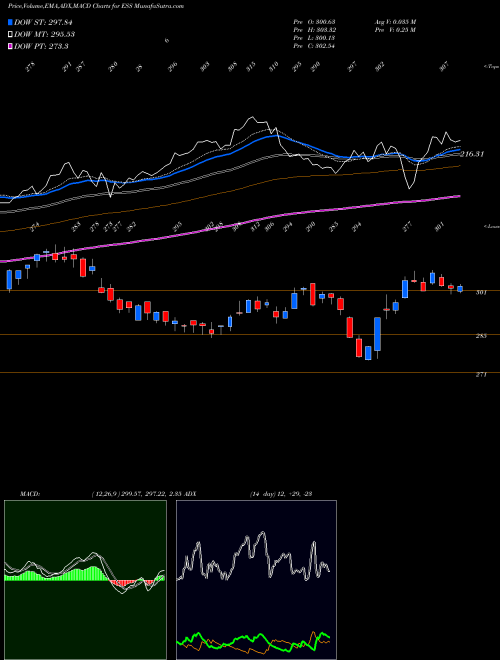This screenshot has width=500, height=660.
Task: Click the blue DOW ST legend swatch
Action: 10,22
